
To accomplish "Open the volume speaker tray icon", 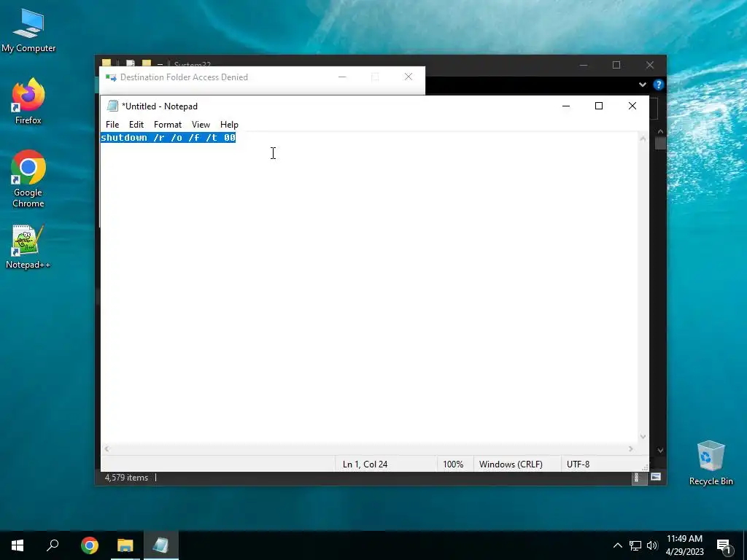I will [x=652, y=545].
